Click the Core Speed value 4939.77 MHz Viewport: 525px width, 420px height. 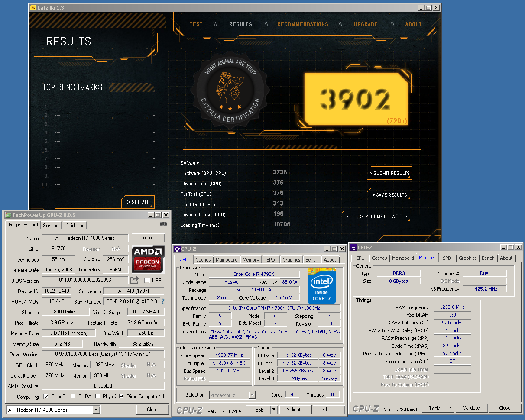(230, 355)
